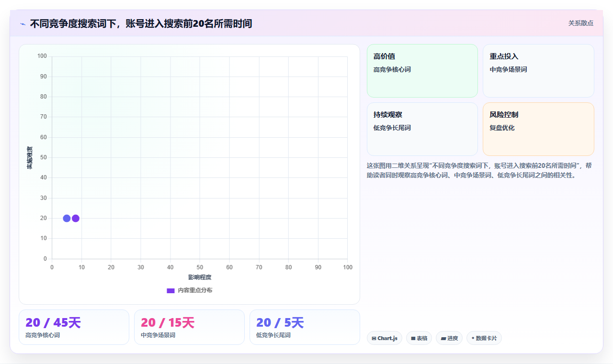The width and height of the screenshot is (613, 364).
Task: Select the Chart.js tag
Action: click(385, 338)
